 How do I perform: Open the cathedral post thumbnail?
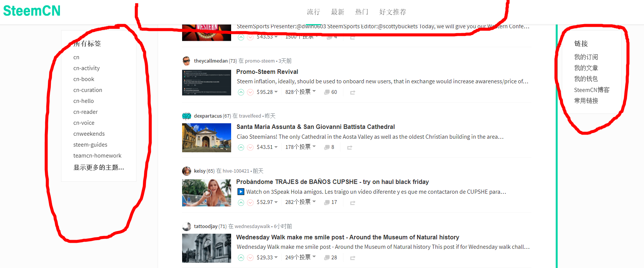coord(207,138)
